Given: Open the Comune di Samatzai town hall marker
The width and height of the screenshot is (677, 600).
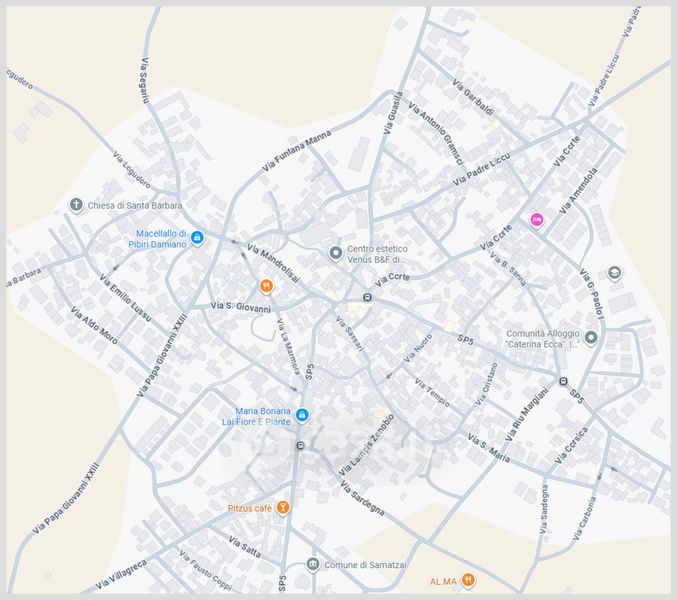Looking at the screenshot, I should tap(313, 565).
